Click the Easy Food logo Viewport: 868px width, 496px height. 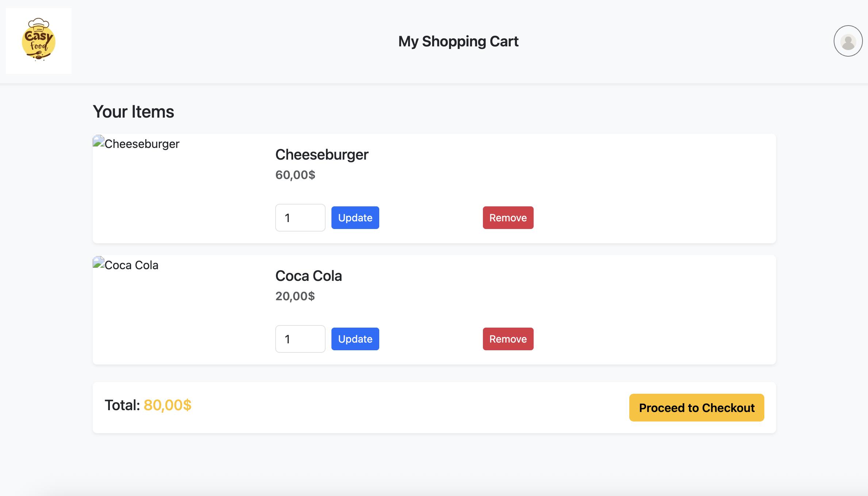(x=39, y=41)
